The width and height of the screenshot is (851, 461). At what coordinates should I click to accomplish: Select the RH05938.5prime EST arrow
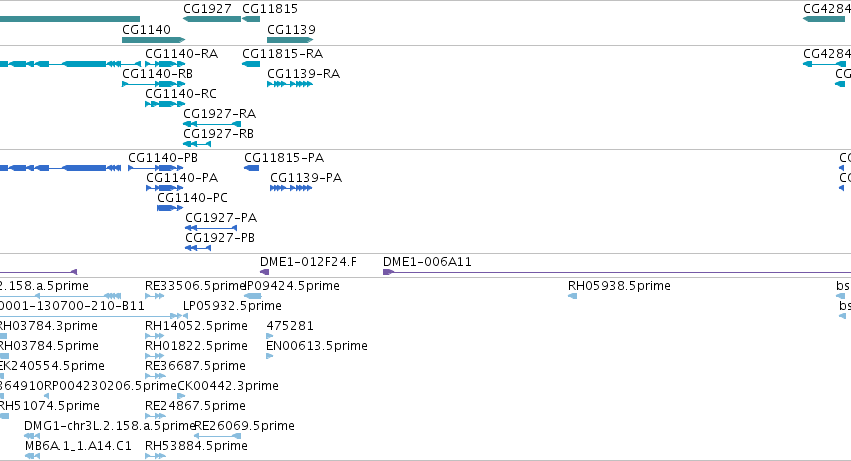(x=572, y=296)
